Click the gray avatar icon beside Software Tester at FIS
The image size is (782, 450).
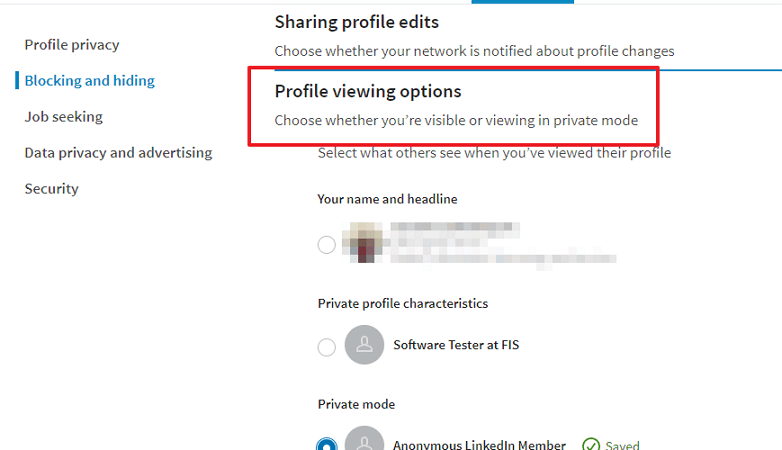tap(364, 345)
